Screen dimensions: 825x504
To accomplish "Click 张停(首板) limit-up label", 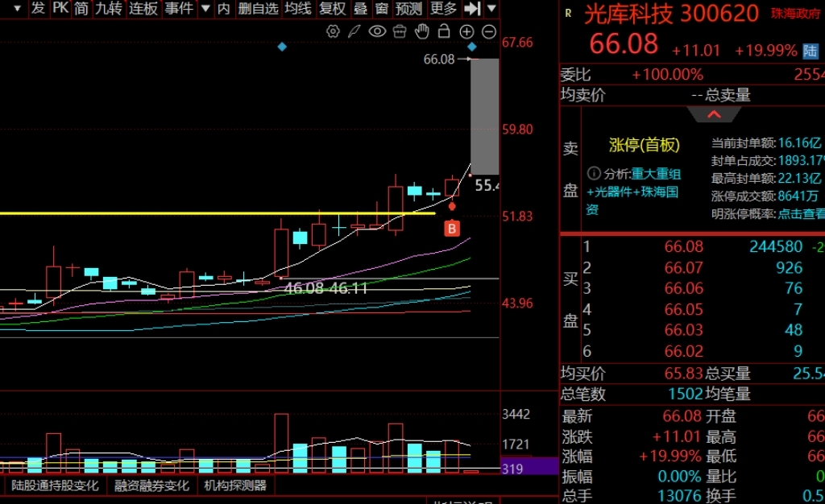I will click(645, 145).
